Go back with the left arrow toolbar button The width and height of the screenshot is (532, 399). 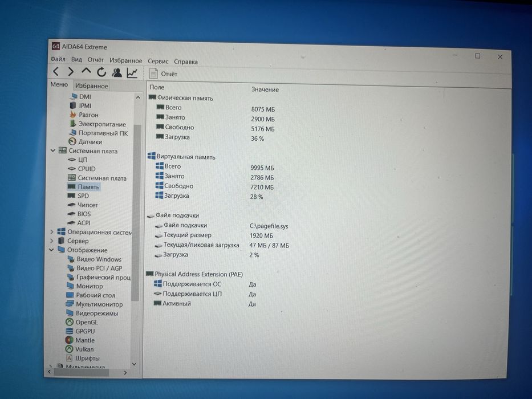pyautogui.click(x=56, y=71)
